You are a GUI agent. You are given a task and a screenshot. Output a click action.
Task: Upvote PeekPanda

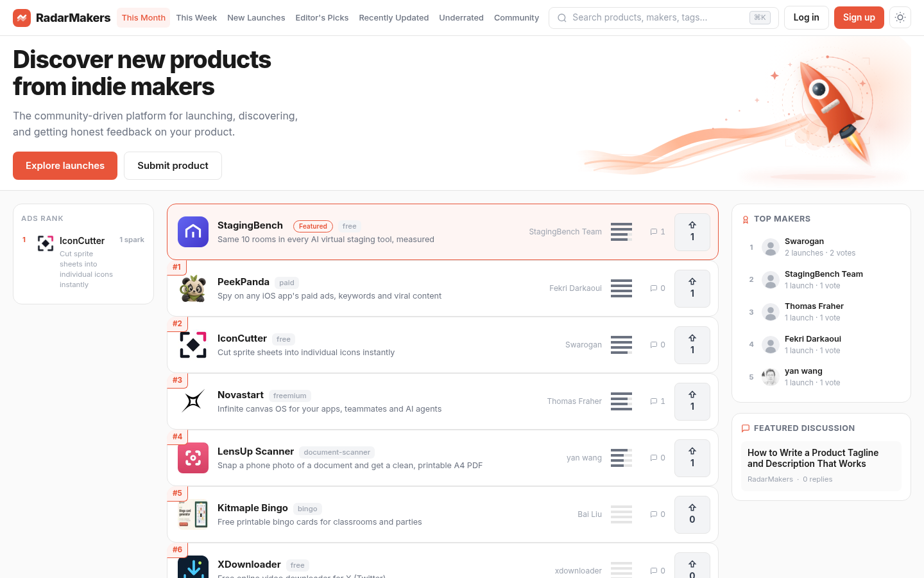tap(692, 288)
